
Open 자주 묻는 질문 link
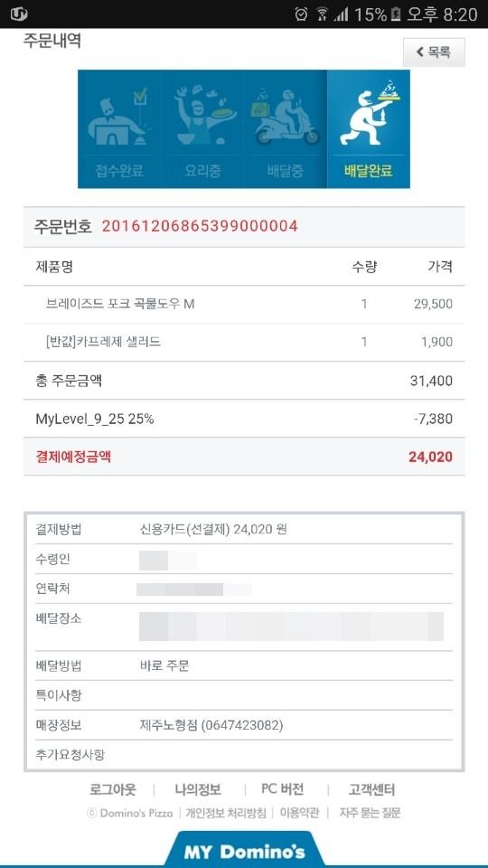[x=371, y=813]
